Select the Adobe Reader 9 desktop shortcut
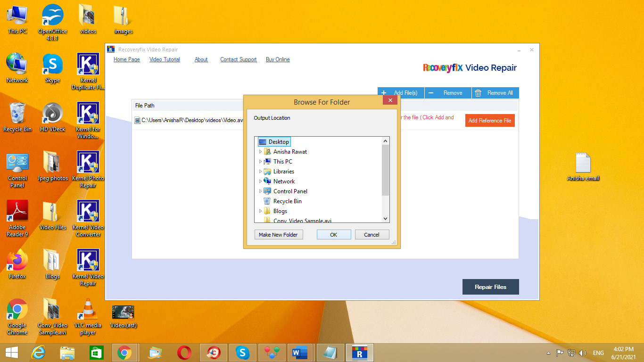 point(17,219)
